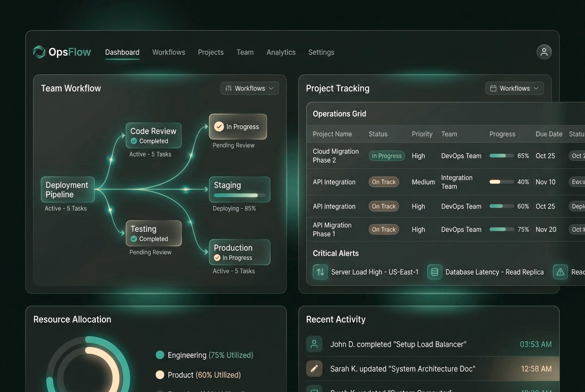585x392 pixels.
Task: Select the In Progress Pending Review node
Action: click(238, 127)
